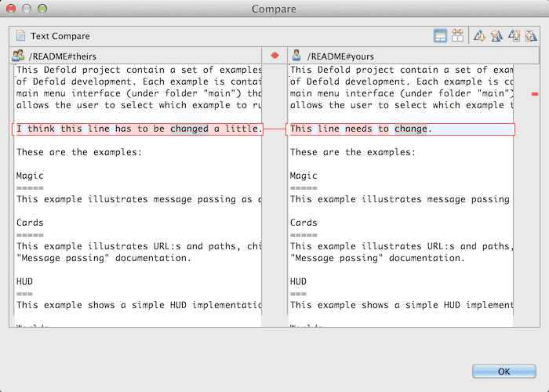Click the "Cards" heading in theirs pane
Image resolution: width=549 pixels, height=392 pixels.
point(30,223)
